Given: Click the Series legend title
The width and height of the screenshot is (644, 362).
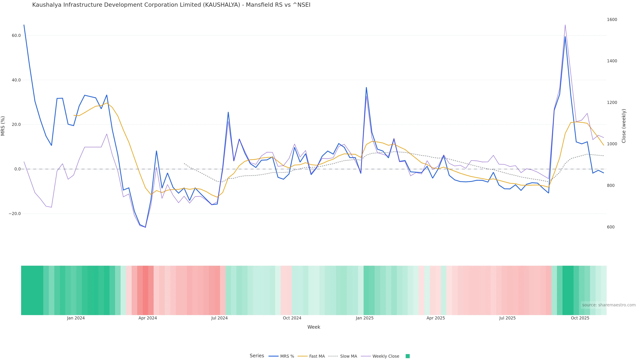Looking at the screenshot, I should pyautogui.click(x=257, y=356).
